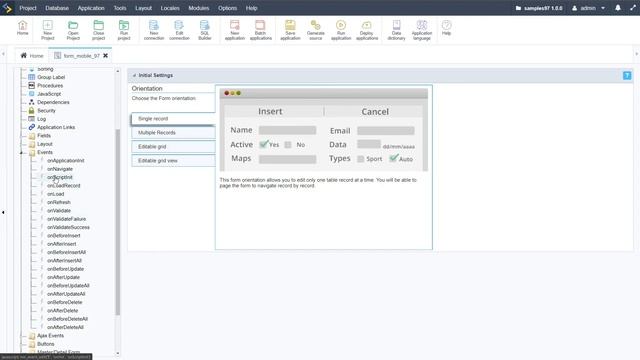The image size is (640, 360).
Task: Click the Run application icon
Action: 341,30
